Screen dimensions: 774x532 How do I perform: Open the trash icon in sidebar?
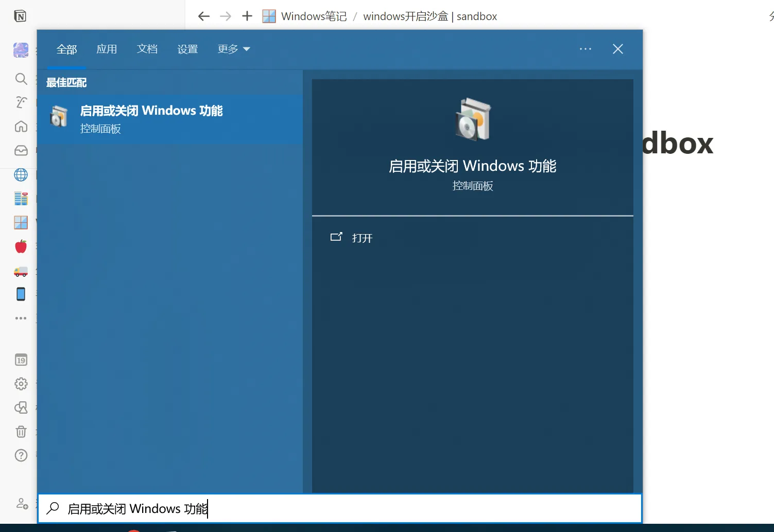(21, 431)
